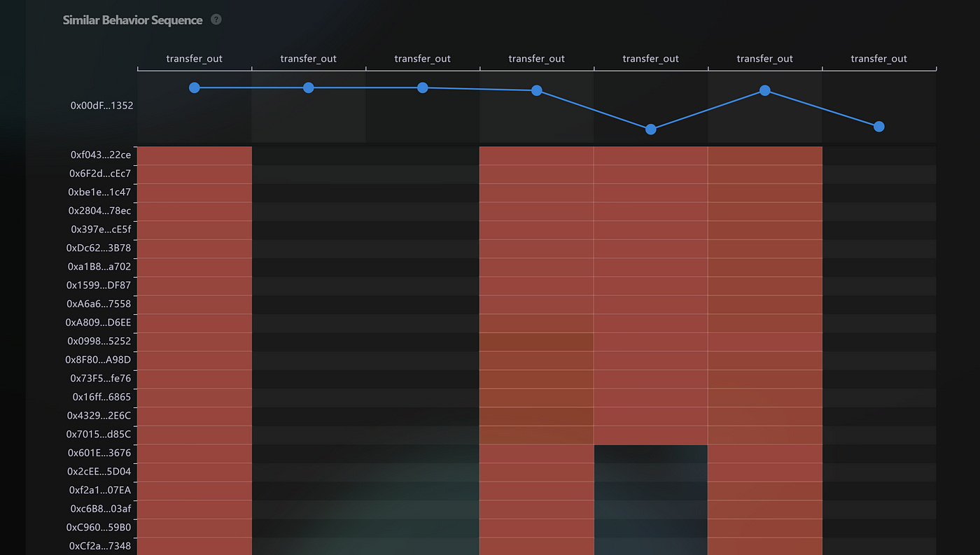Click the last data point in the seventh column
This screenshot has height=555, width=980.
pyautogui.click(x=879, y=127)
